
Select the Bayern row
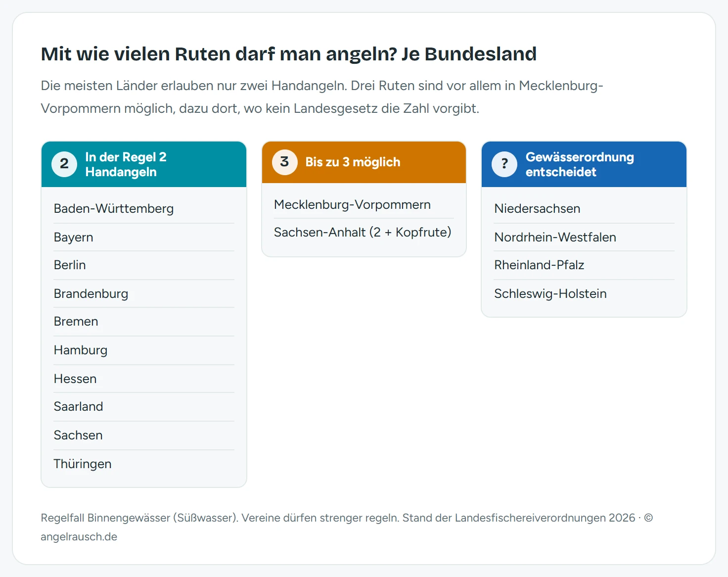(144, 238)
